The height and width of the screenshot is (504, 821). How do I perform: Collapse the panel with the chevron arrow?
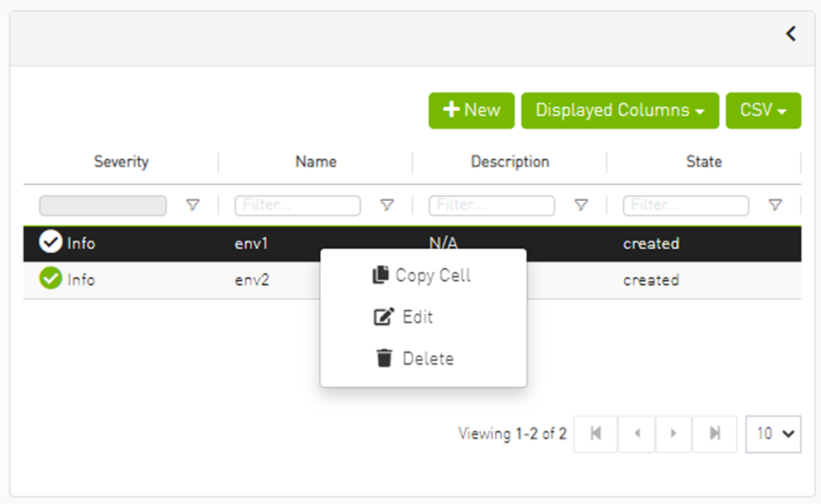point(791,34)
